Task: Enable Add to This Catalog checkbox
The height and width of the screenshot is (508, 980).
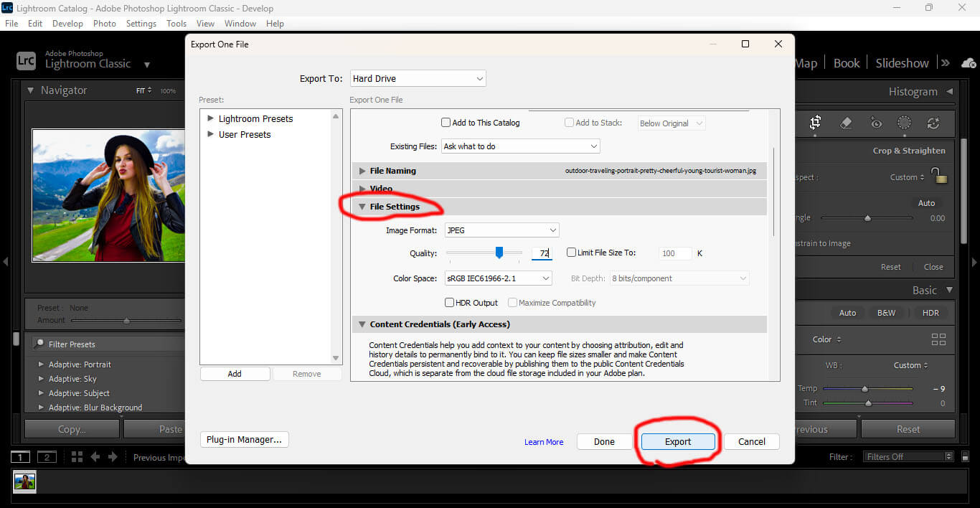Action: click(x=446, y=123)
